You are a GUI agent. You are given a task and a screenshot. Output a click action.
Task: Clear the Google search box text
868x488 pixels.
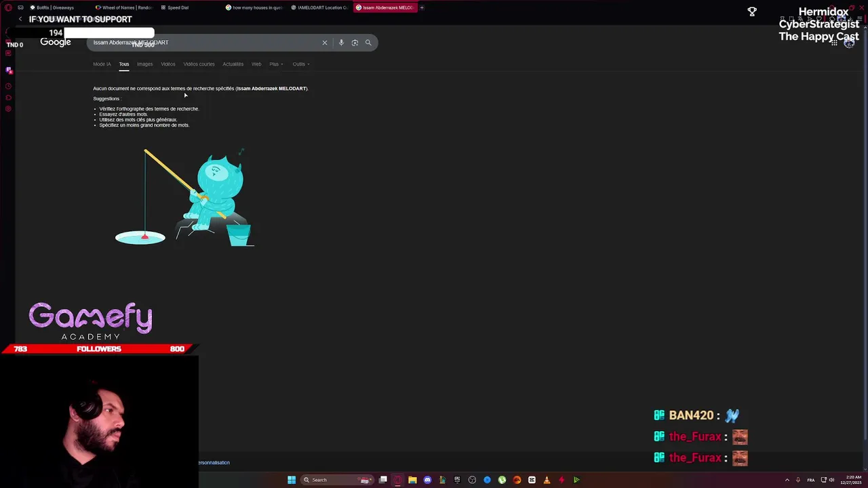click(324, 43)
